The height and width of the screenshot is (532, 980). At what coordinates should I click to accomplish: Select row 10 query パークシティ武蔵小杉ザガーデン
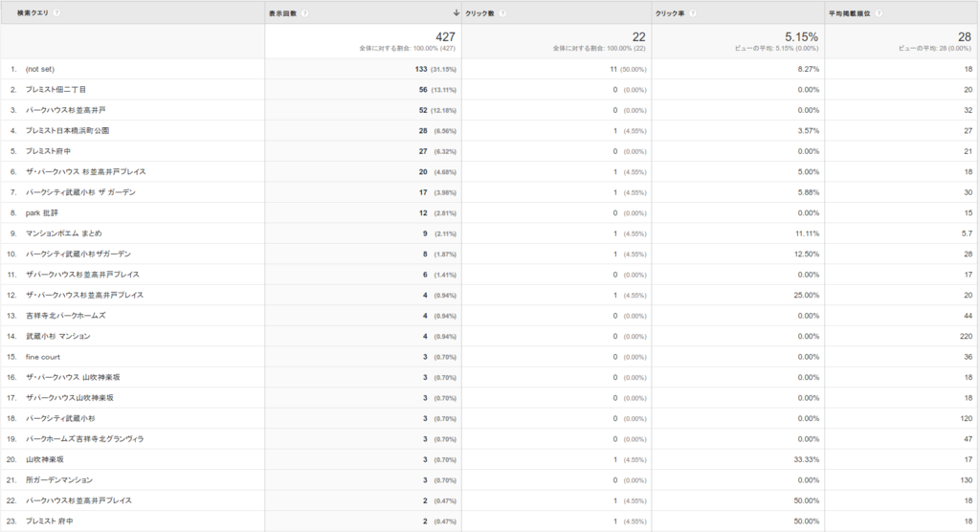[x=78, y=254]
